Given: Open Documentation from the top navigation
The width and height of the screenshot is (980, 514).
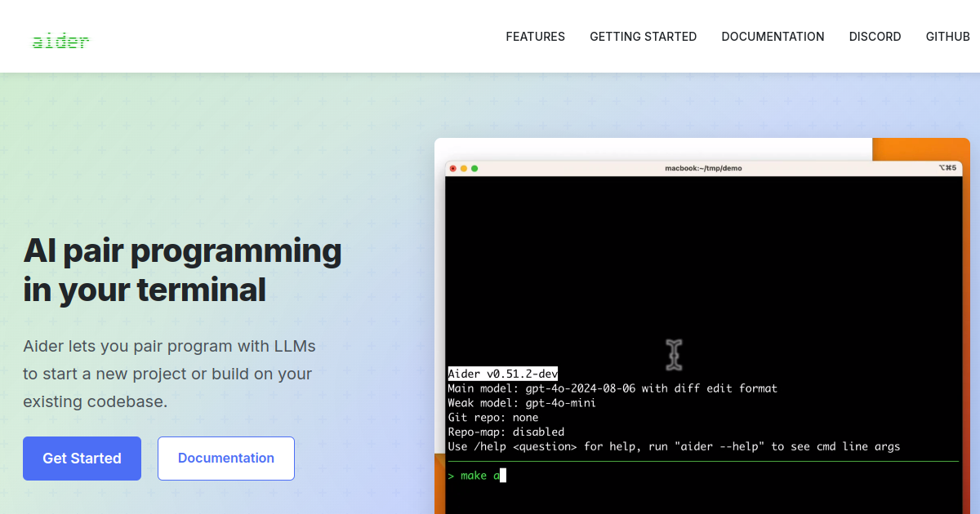Looking at the screenshot, I should point(773,37).
